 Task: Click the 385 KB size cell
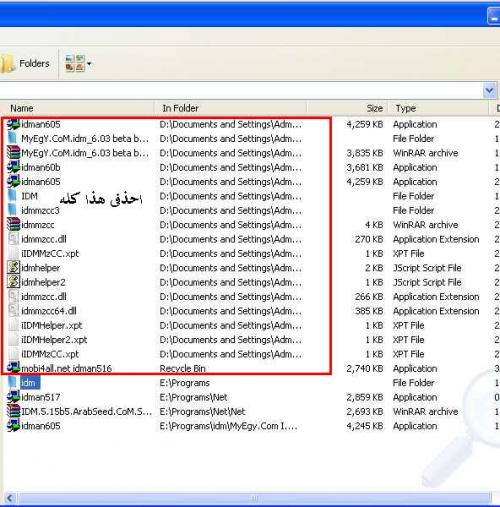(x=369, y=311)
